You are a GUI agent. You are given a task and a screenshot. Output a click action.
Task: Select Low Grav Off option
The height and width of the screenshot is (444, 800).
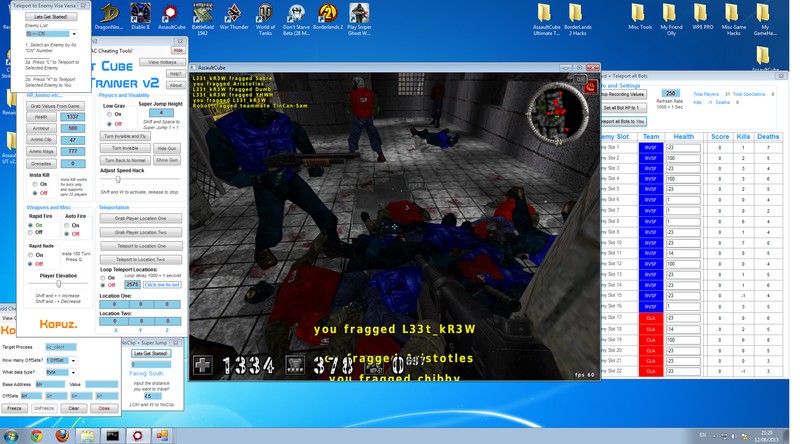109,124
